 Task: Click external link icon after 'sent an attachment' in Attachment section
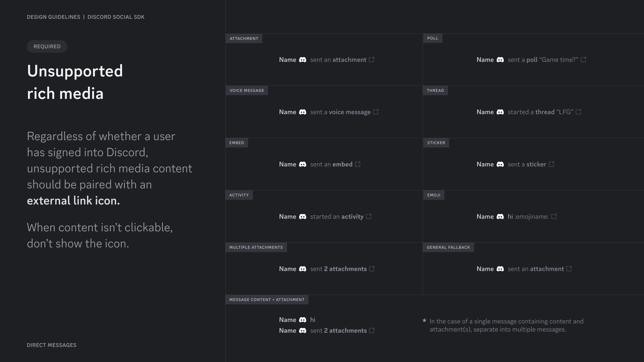(x=372, y=59)
